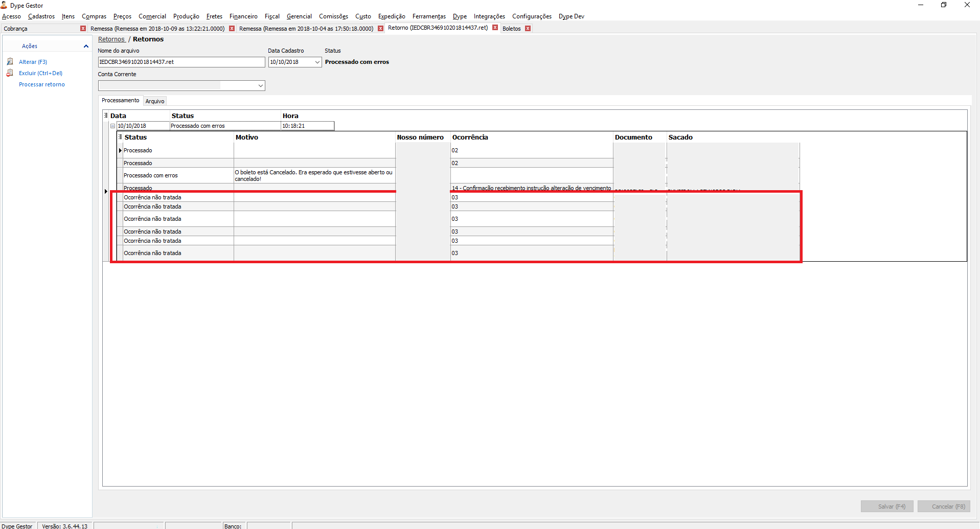Open the Dype Dev menu
The width and height of the screenshot is (980, 529).
click(571, 16)
